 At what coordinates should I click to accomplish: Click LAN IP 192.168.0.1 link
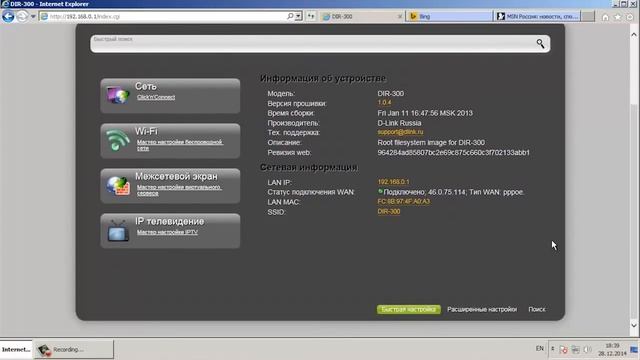[x=393, y=182]
